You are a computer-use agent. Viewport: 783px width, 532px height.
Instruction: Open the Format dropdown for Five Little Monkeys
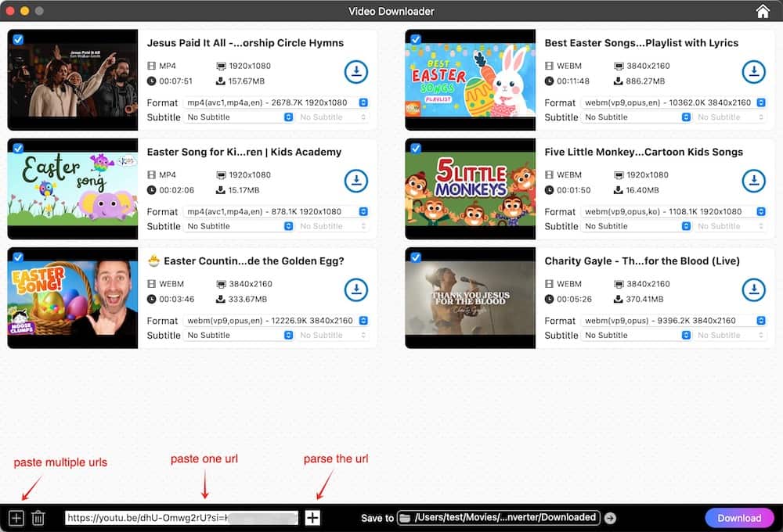tap(674, 212)
